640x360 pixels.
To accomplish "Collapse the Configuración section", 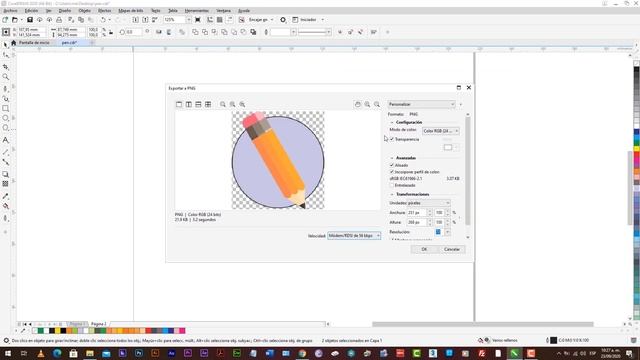I will (x=392, y=122).
